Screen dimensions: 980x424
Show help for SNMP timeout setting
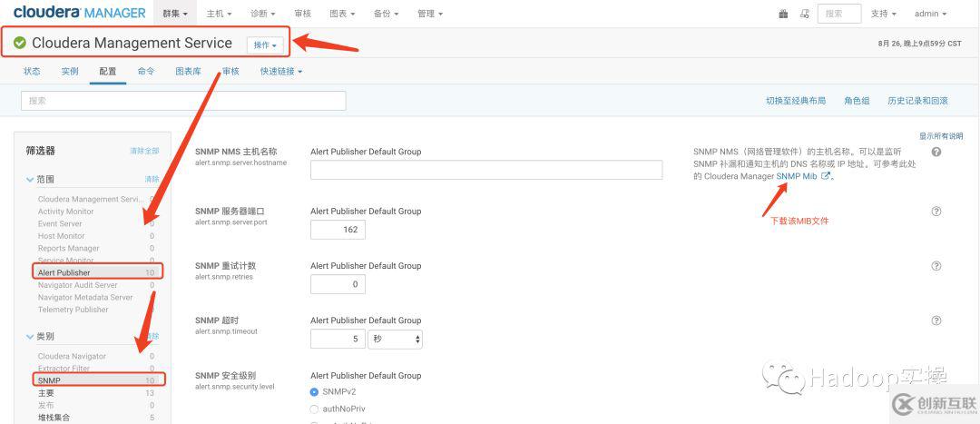[x=936, y=320]
